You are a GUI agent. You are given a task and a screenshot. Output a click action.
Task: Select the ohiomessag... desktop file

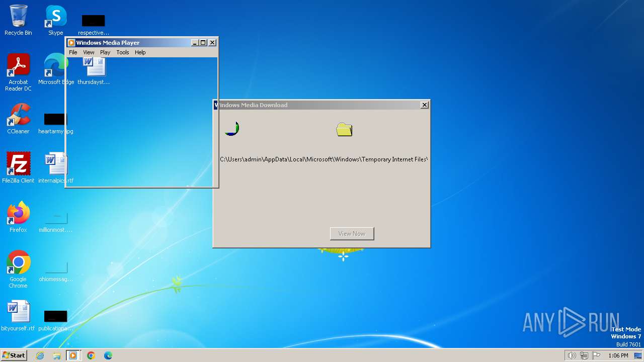[56, 270]
